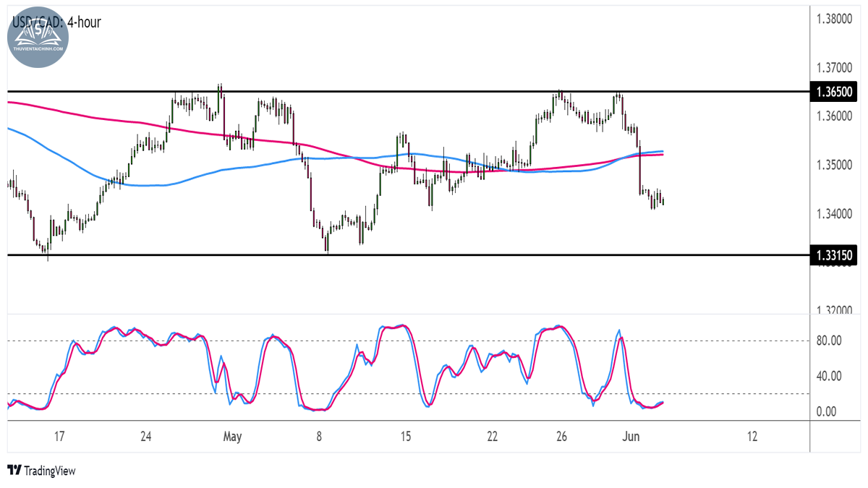This screenshot has width=868, height=488.
Task: Click the 40.00 stochastic scale value
Action: (x=827, y=376)
